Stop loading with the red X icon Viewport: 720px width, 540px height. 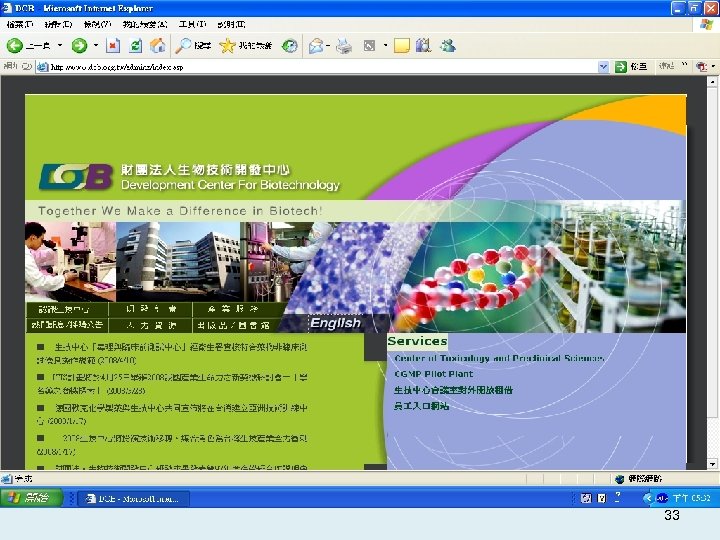point(113,45)
